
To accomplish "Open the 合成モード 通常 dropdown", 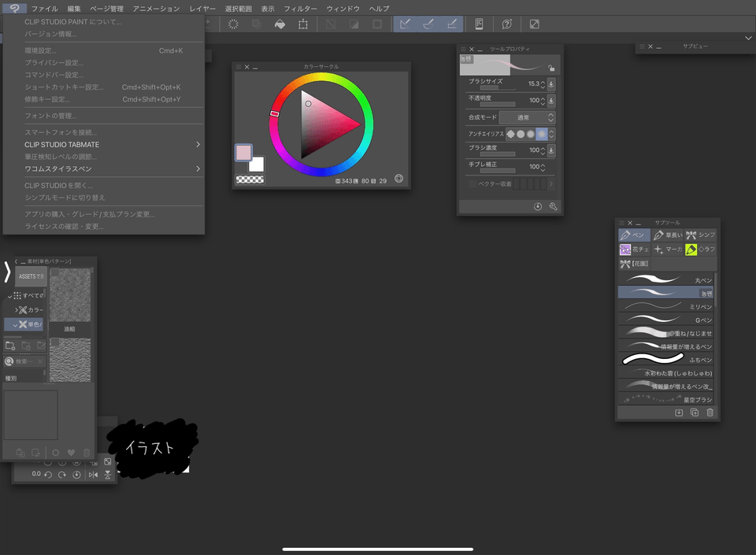I will (x=527, y=117).
